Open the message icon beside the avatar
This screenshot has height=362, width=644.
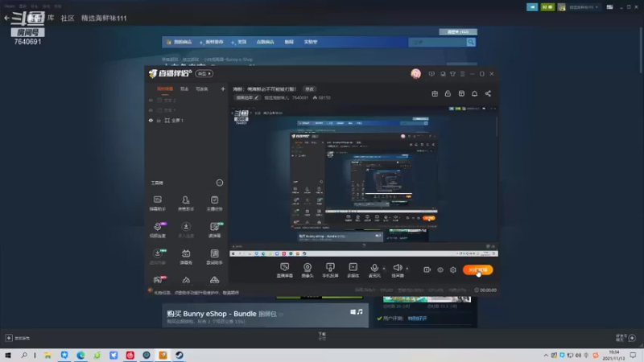[431, 74]
